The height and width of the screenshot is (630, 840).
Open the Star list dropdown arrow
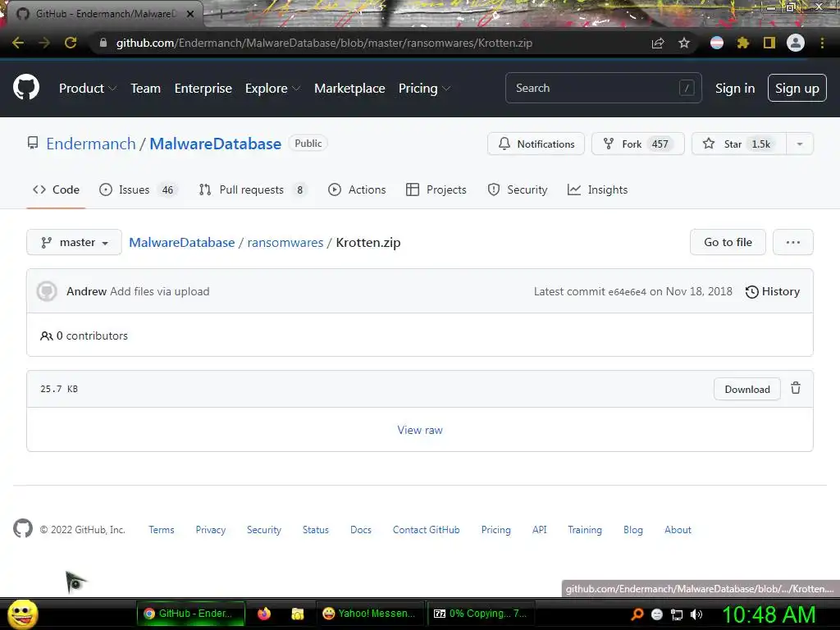pyautogui.click(x=799, y=144)
